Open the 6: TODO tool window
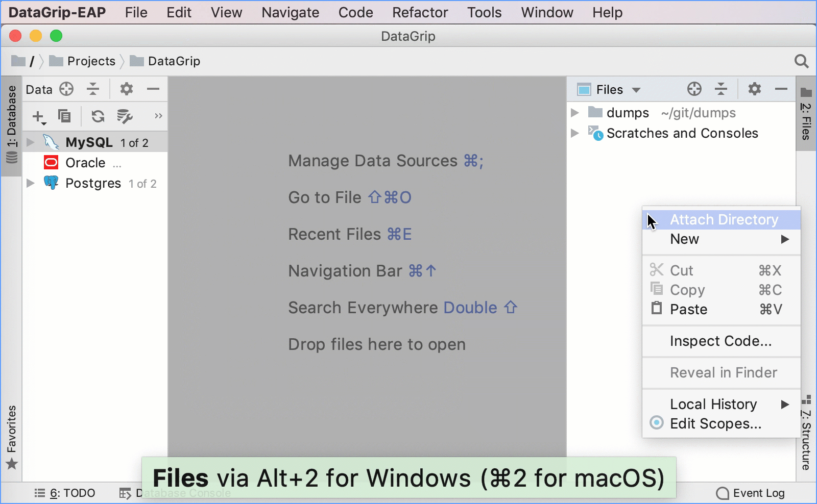This screenshot has width=817, height=504. coord(65,493)
